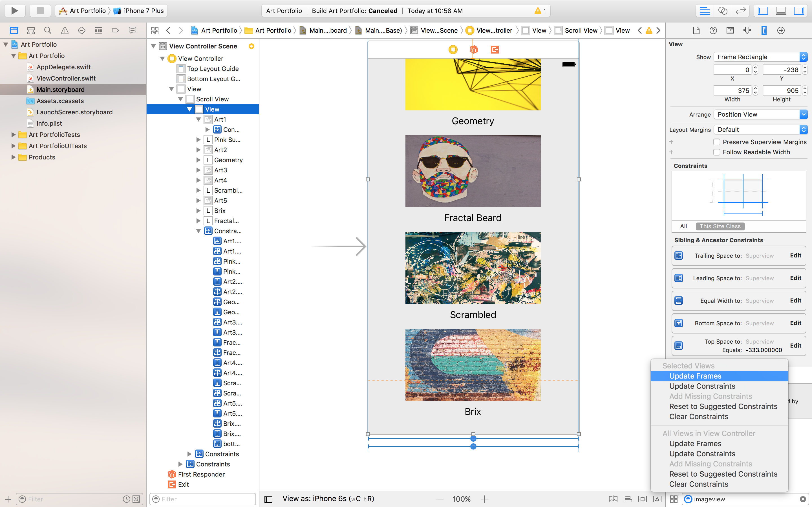Open the Find navigator magnifying glass
812x507 pixels.
(x=48, y=30)
